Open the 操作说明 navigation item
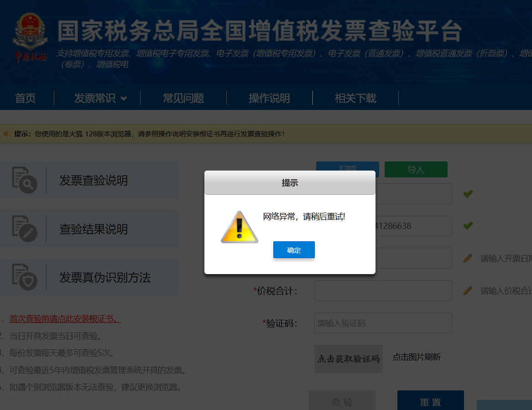The width and height of the screenshot is (532, 410). (x=269, y=98)
